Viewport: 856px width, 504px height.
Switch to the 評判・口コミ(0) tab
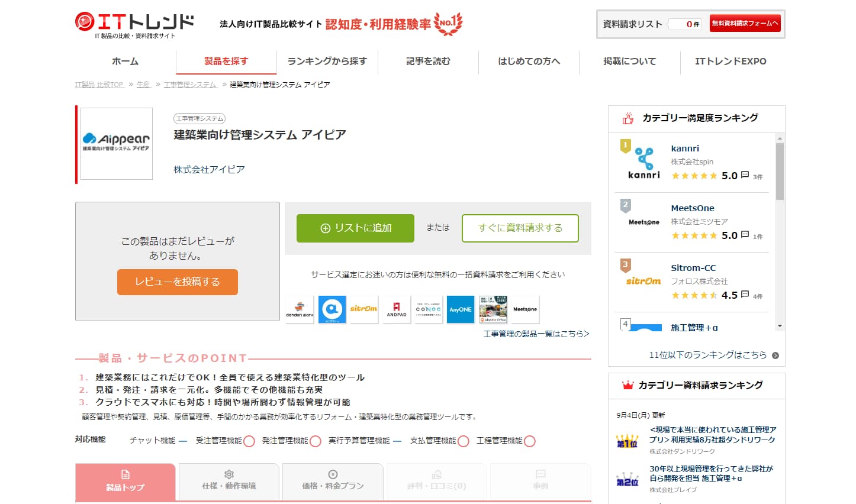tap(436, 482)
